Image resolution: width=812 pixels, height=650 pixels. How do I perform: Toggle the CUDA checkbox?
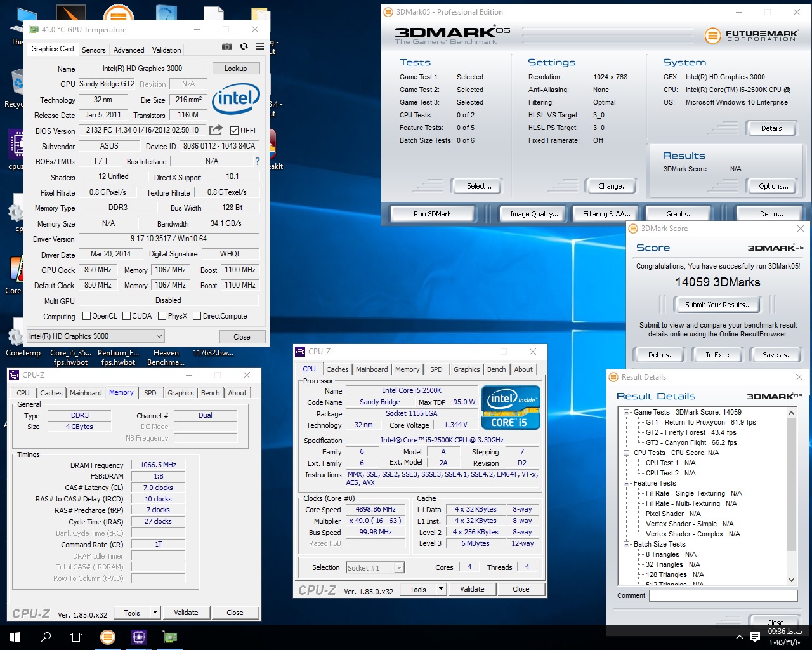[127, 316]
